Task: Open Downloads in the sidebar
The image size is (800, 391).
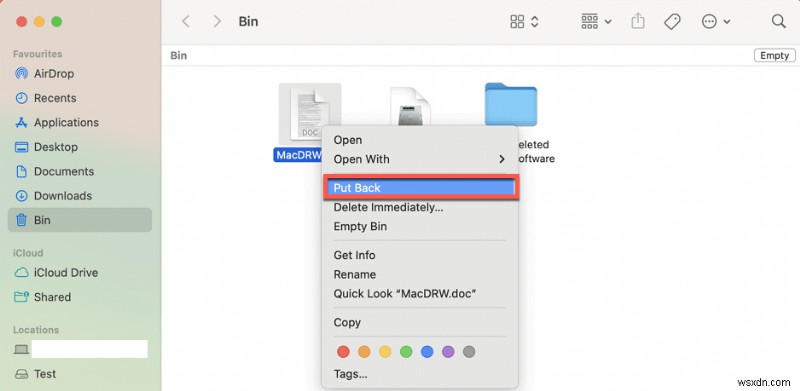Action: click(63, 196)
